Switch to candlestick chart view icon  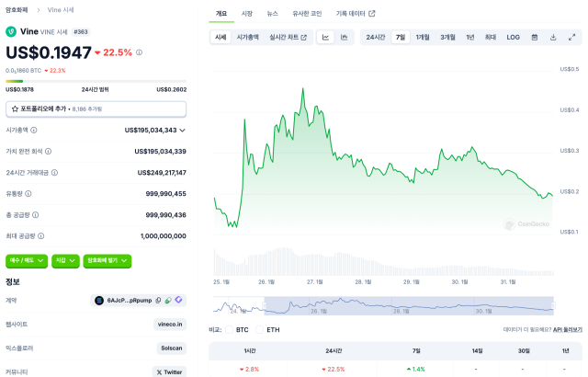pyautogui.click(x=345, y=38)
